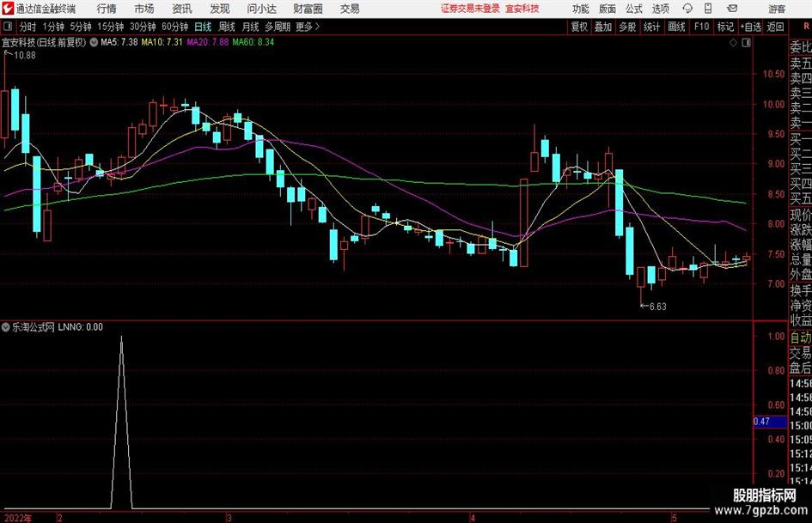Click the month 3 timeline marker
This screenshot has width=812, height=523.
coord(229,518)
